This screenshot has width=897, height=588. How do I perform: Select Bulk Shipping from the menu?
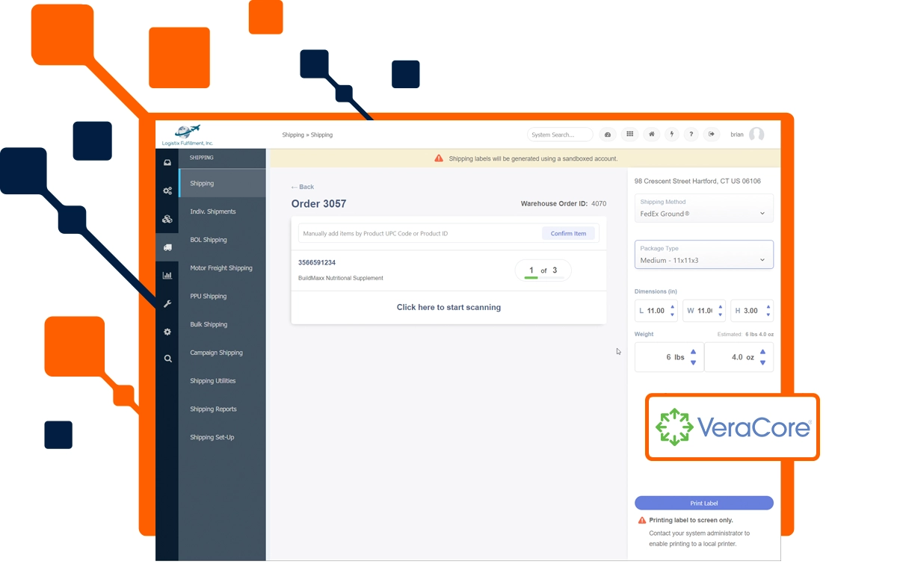[x=208, y=324]
